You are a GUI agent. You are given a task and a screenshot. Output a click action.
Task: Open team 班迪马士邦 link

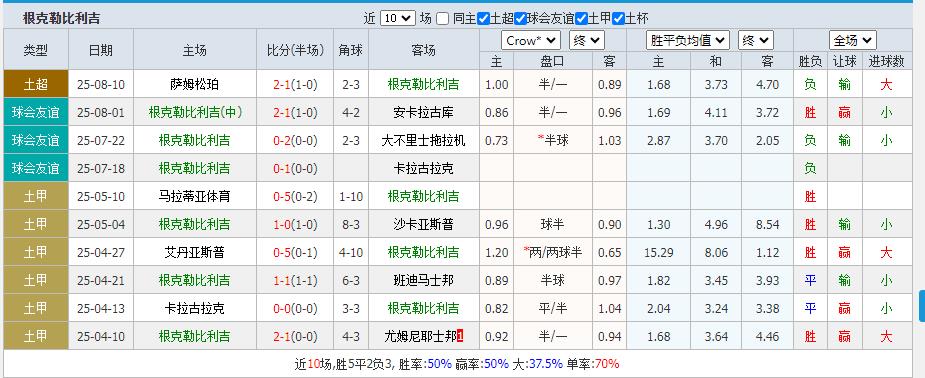pos(424,280)
